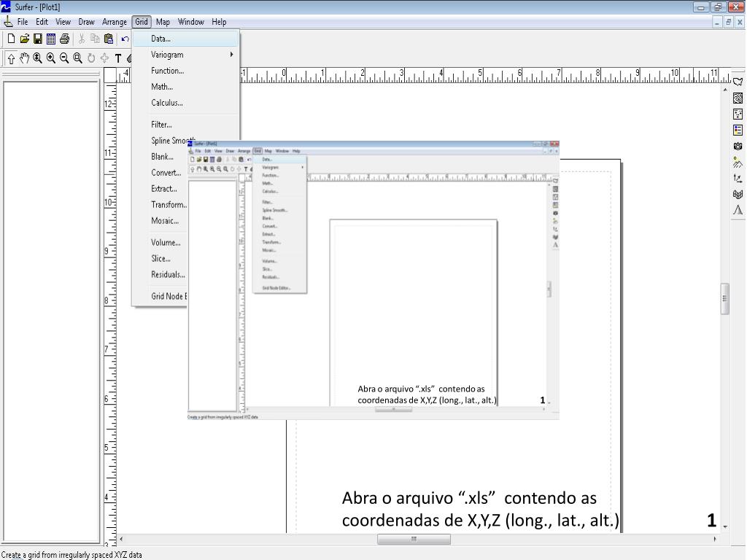Screen dimensions: 747x560
Task: Click the horizontal scrollbar left arrow
Action: tap(122, 539)
